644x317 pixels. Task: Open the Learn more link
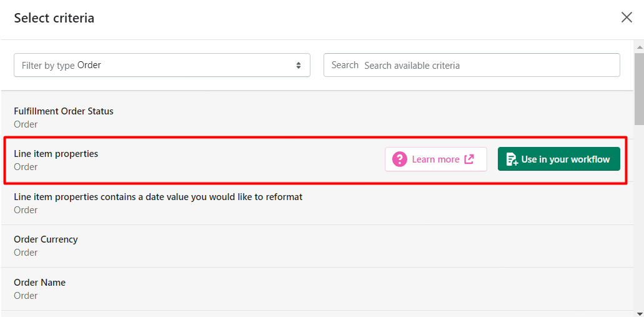click(436, 159)
